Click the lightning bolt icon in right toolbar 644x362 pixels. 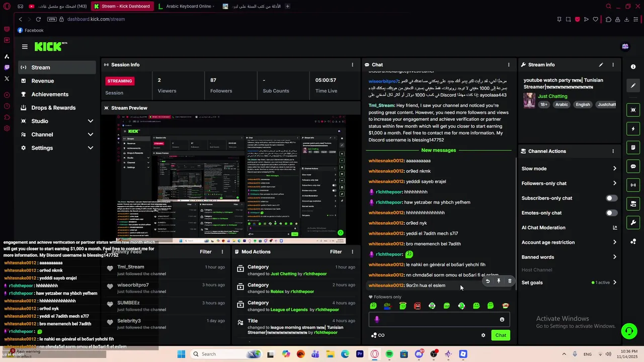(633, 129)
